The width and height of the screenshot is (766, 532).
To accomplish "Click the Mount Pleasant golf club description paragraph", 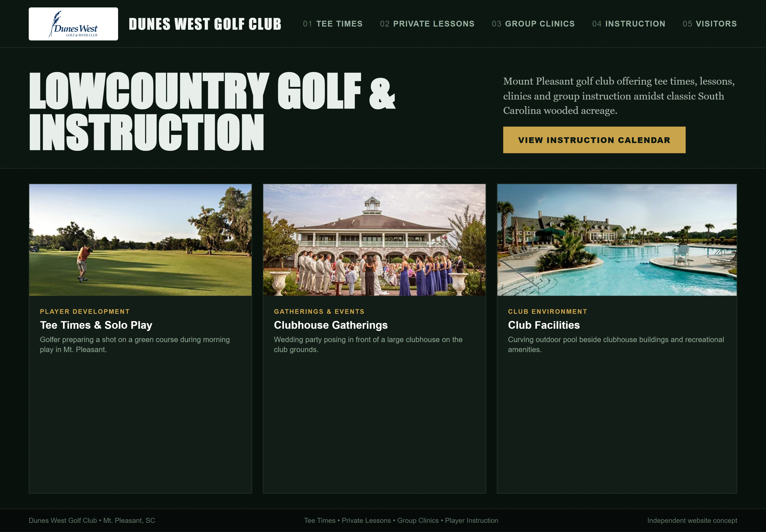I will click(x=619, y=96).
